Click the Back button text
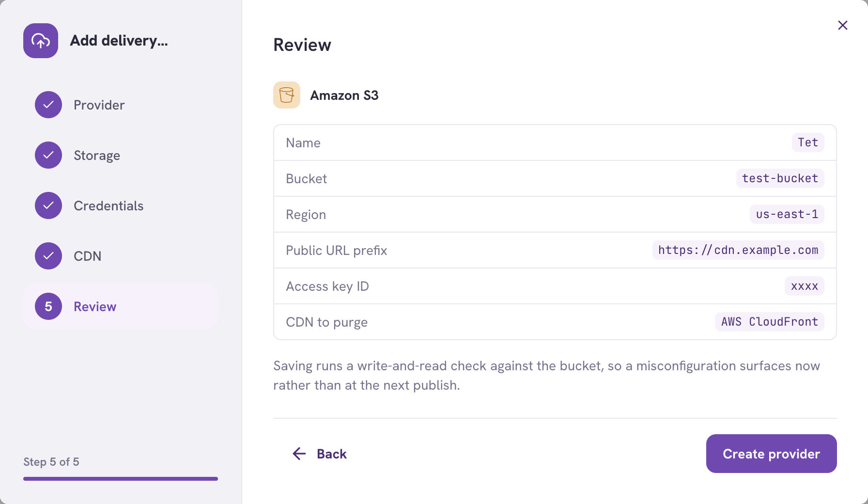Screen dimensions: 868x504 [332, 454]
